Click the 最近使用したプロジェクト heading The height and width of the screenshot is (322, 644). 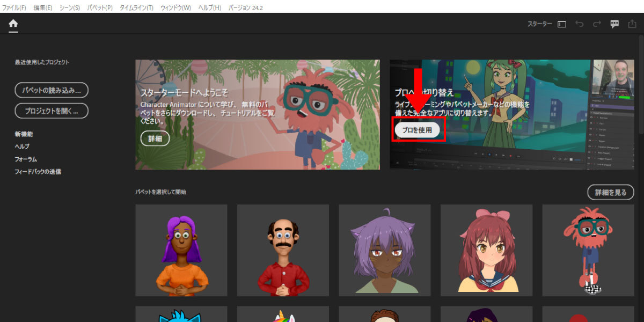click(42, 62)
